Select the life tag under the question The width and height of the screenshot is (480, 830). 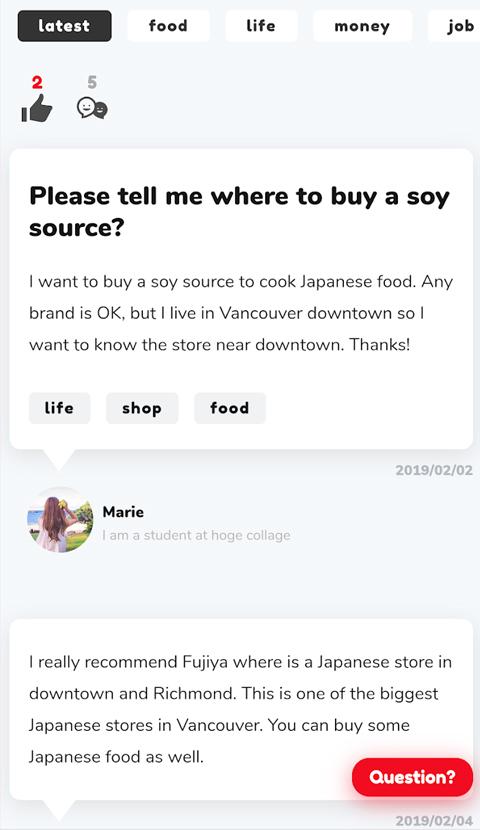click(x=59, y=408)
